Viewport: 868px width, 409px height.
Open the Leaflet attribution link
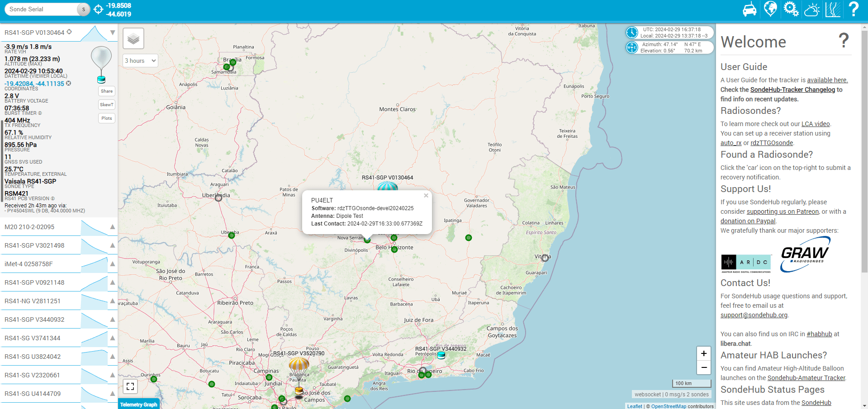pos(635,406)
